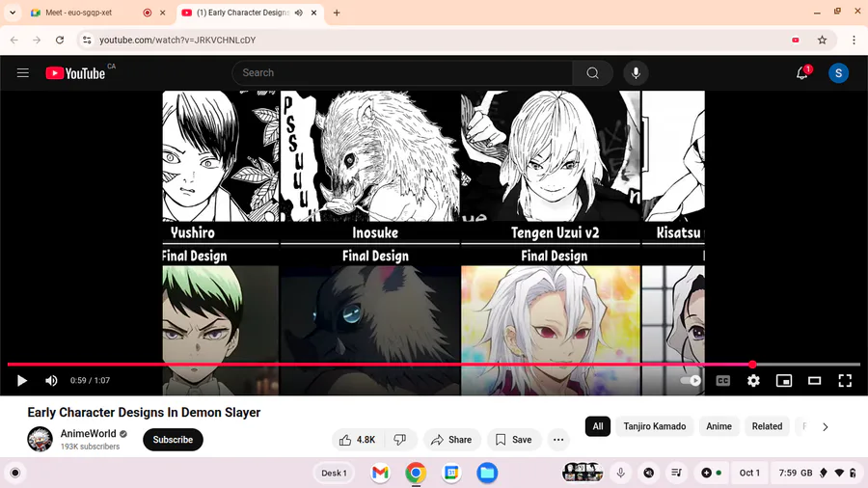Open AnimeWorld channel name link
The height and width of the screenshot is (488, 868).
coord(88,434)
